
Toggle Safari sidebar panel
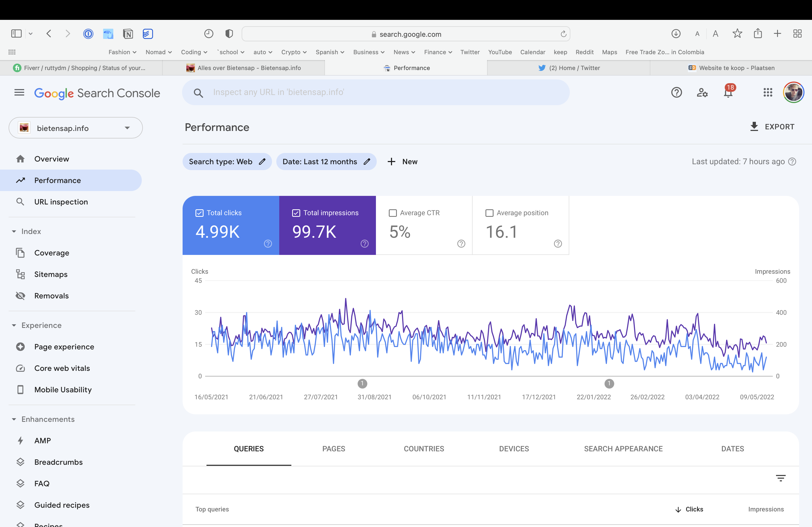16,33
